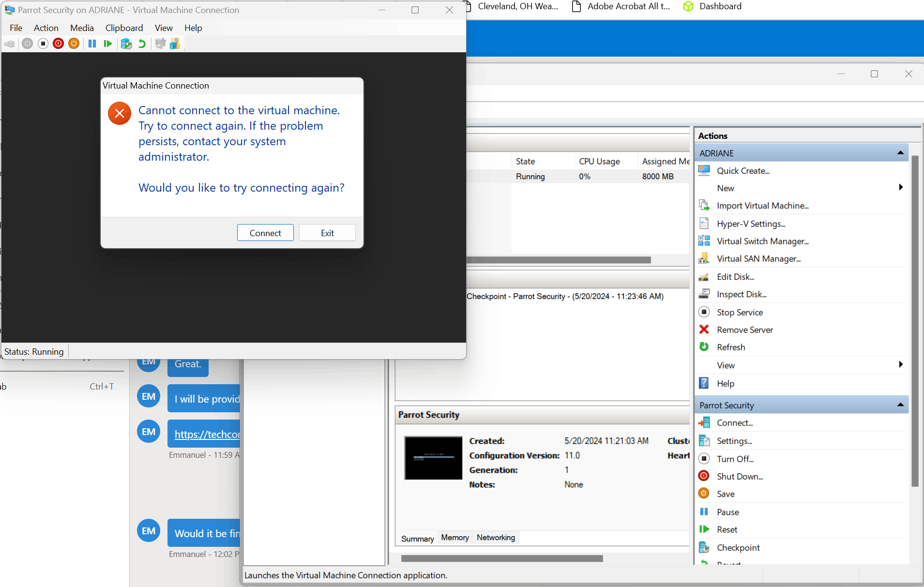This screenshot has width=924, height=587.
Task: Click Reset in the Parrot Security actions list
Action: [727, 530]
